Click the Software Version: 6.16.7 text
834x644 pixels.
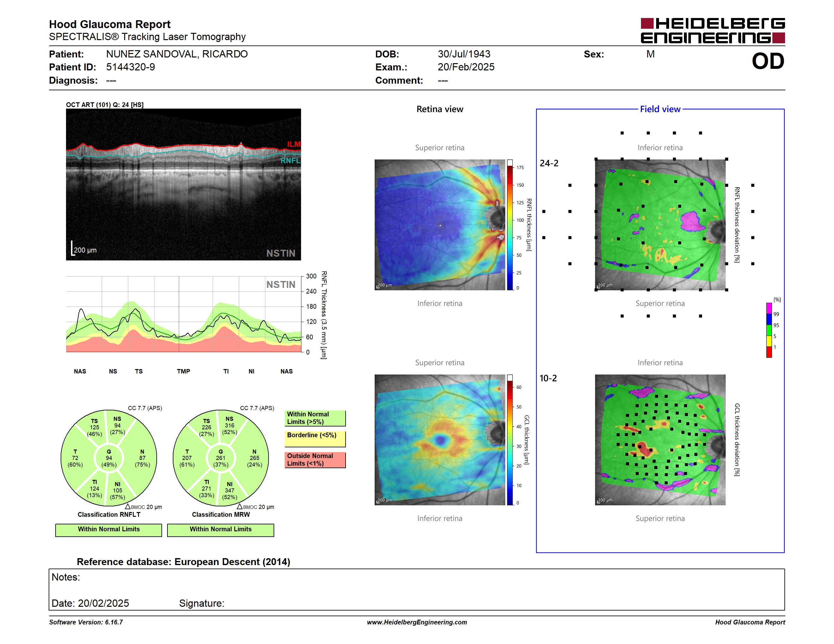(86, 622)
